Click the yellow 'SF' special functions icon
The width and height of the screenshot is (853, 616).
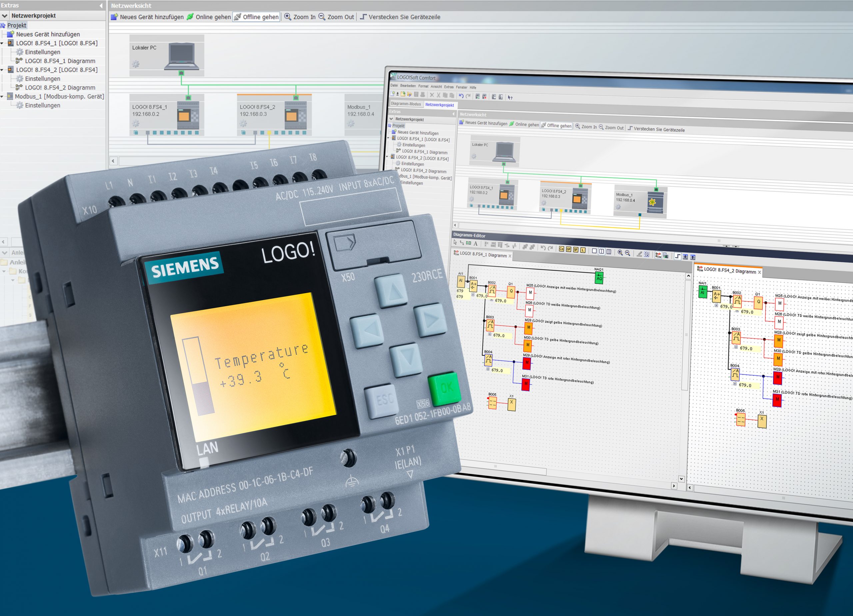pos(576,250)
